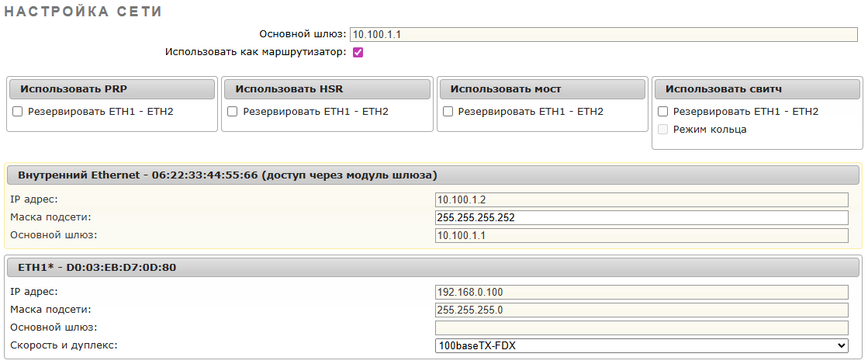The width and height of the screenshot is (868, 364).
Task: Focus the top 'Основной шлюз' field
Action: (603, 34)
